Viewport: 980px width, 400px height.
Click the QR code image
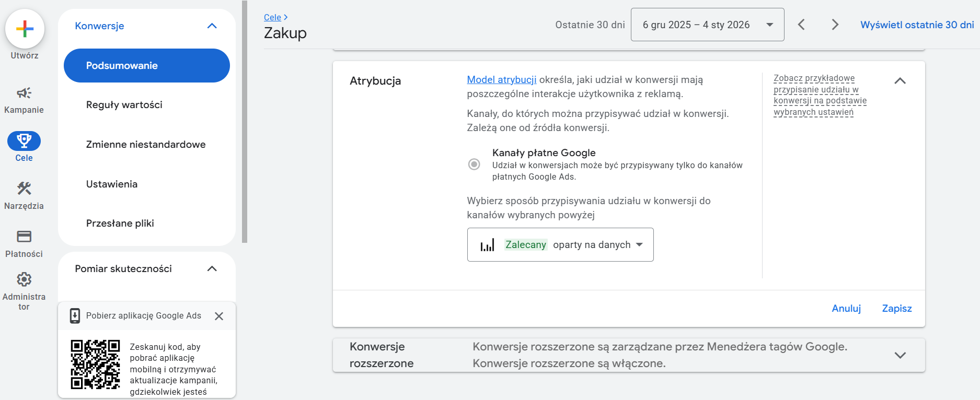[95, 364]
